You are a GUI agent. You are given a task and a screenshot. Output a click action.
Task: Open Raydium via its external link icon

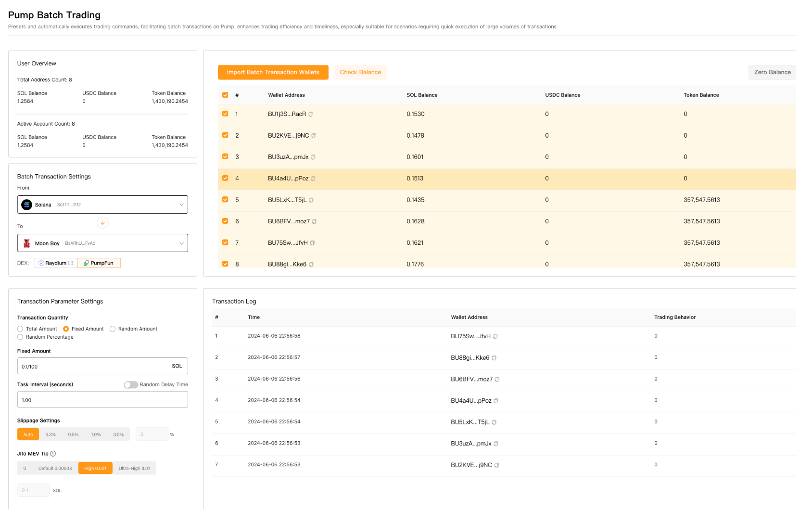[x=71, y=263]
